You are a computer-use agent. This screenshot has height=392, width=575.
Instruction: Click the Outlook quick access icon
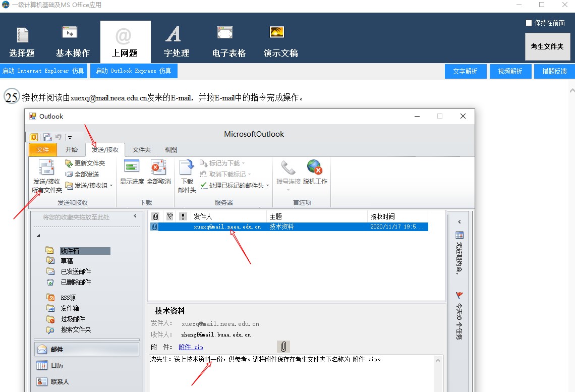pos(34,137)
